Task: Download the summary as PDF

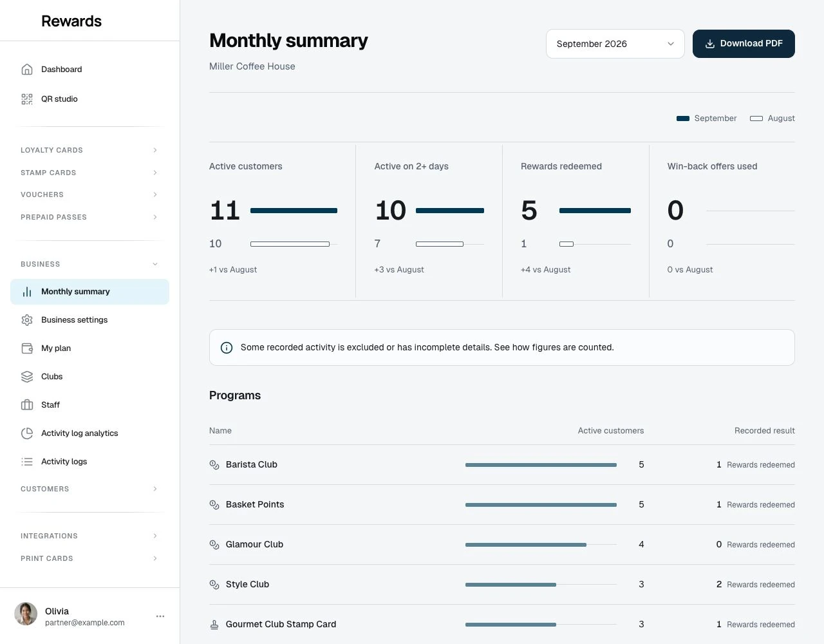Action: (744, 44)
